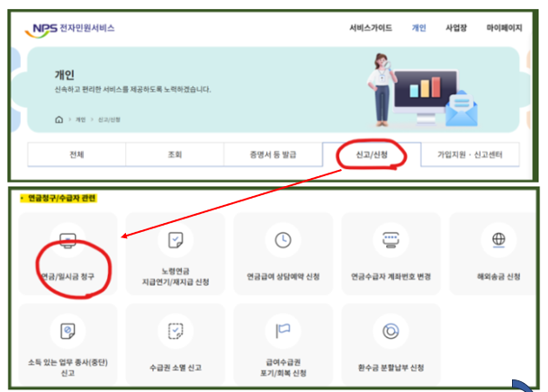This screenshot has width=548, height=392.
Task: Click the circular 환수금 분할납부 icon
Action: [391, 331]
